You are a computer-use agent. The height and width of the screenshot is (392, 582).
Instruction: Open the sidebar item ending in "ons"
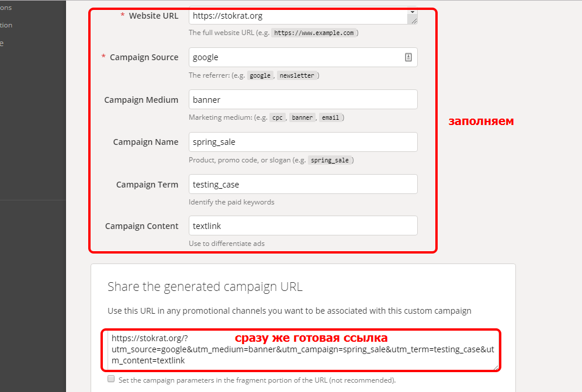click(x=6, y=8)
